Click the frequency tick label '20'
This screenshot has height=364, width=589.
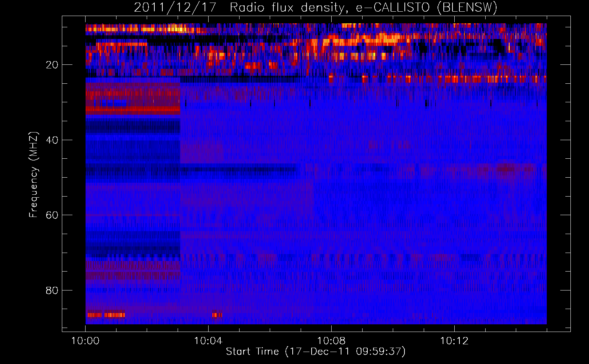pos(52,65)
